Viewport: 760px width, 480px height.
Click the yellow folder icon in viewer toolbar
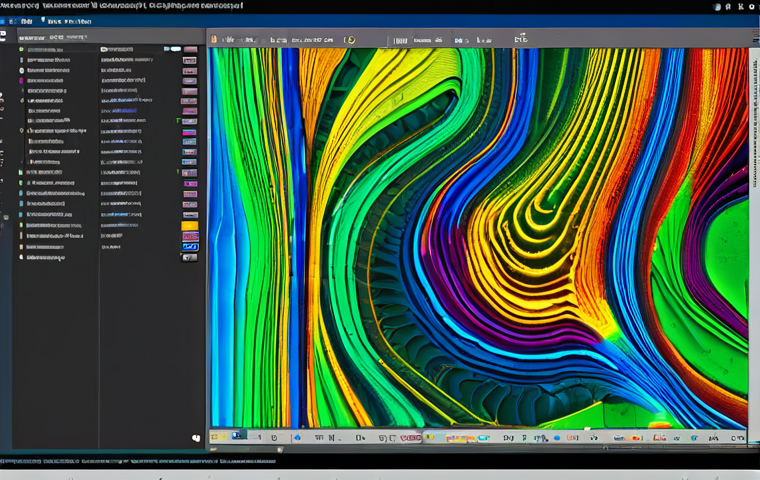point(214,40)
